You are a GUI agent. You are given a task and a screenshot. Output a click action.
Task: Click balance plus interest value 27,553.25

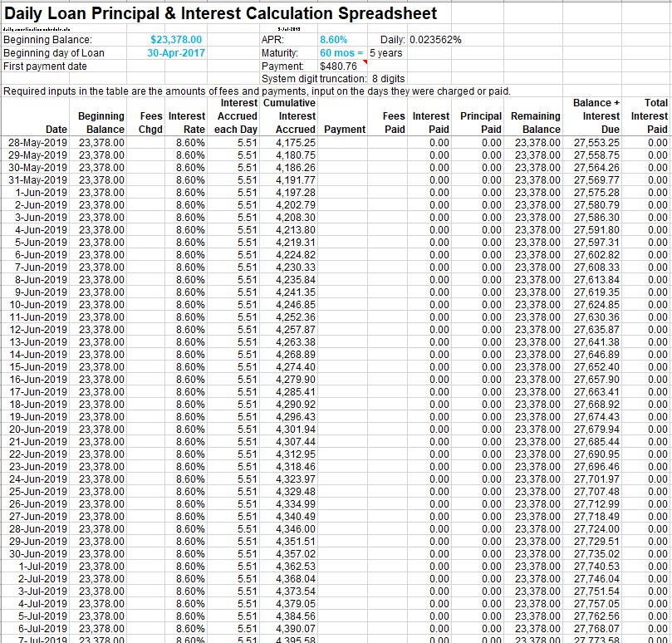click(597, 143)
